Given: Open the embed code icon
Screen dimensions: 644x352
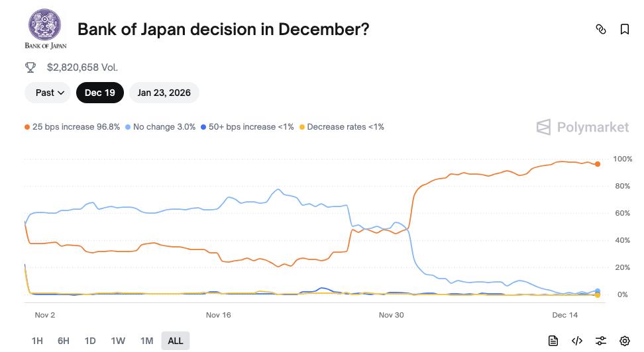Looking at the screenshot, I should click(x=577, y=341).
